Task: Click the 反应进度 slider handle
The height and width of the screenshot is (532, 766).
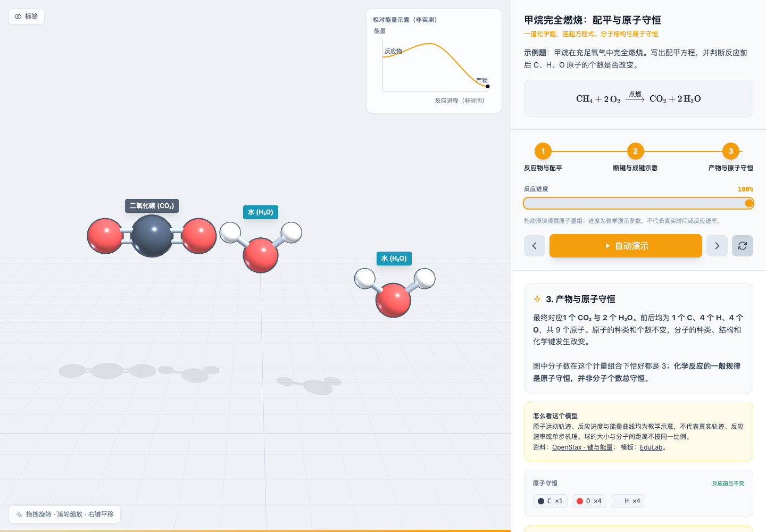Action: [x=749, y=203]
